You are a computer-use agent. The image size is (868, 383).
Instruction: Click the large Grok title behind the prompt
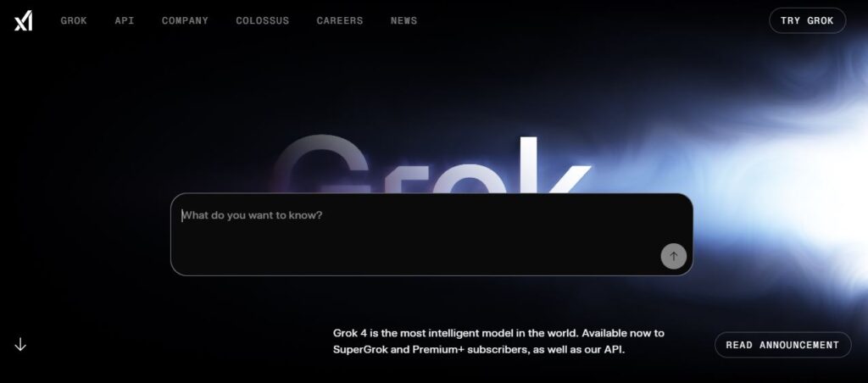tap(431, 164)
